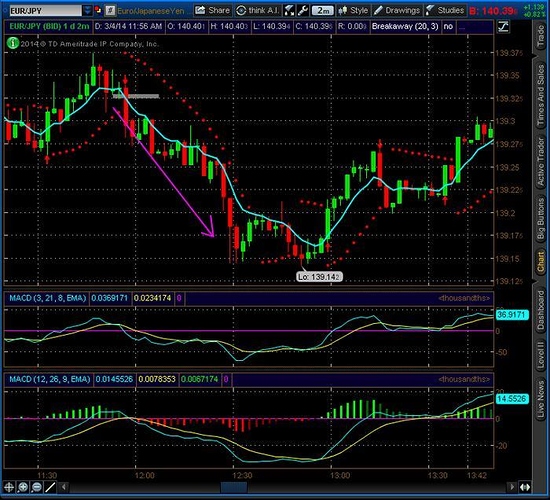Click the green info icon on chart
This screenshot has height=500, width=550.
point(13,44)
